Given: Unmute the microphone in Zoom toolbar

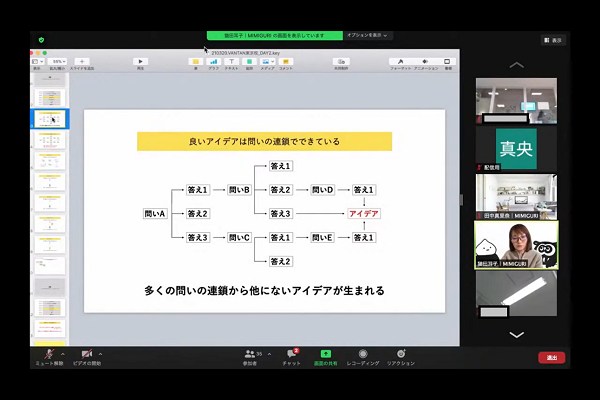Looking at the screenshot, I should [46, 355].
